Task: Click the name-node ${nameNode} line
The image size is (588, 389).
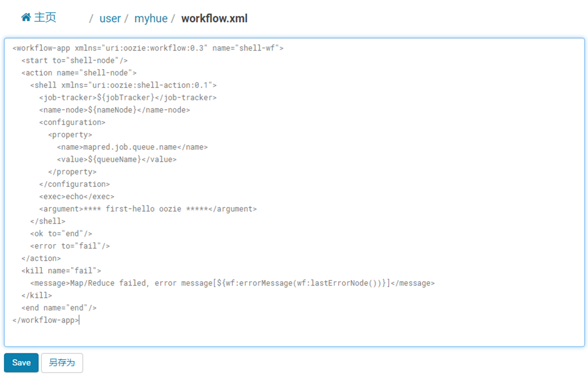Action: [x=115, y=110]
